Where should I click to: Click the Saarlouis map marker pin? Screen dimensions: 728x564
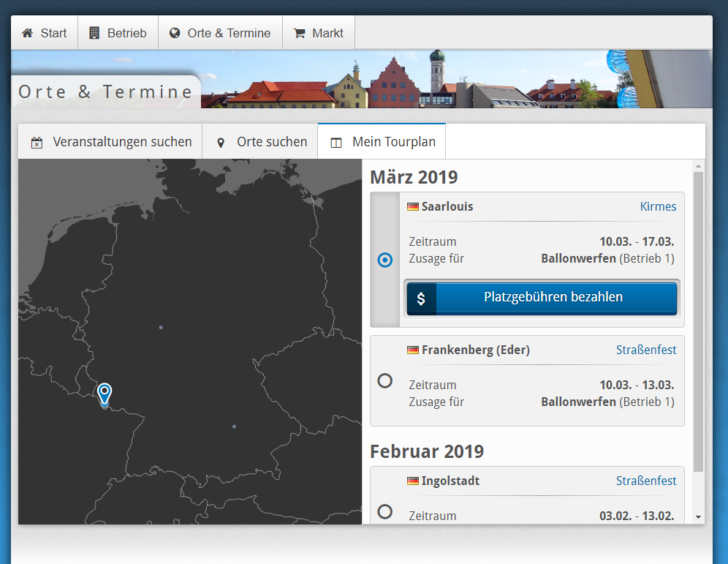click(105, 393)
